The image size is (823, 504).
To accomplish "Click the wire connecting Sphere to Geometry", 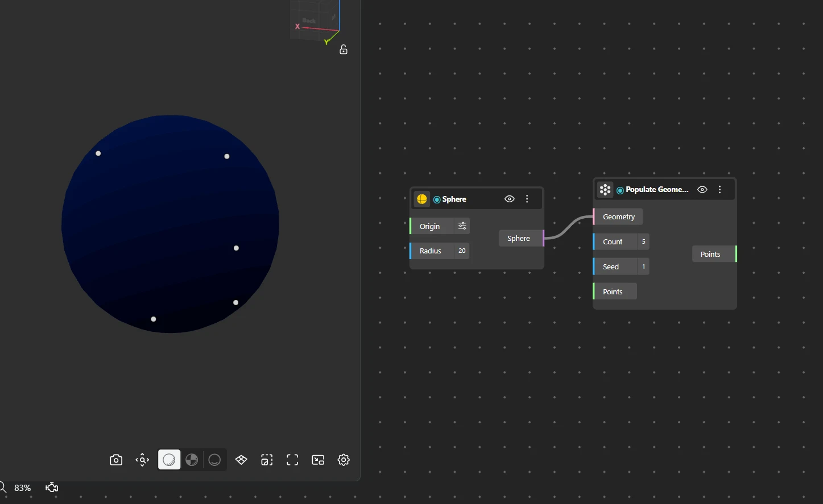I will pyautogui.click(x=569, y=227).
